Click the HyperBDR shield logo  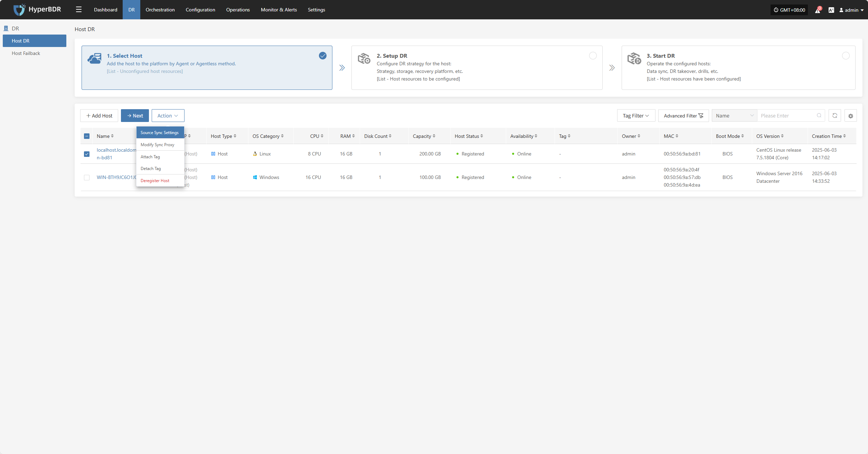click(19, 10)
